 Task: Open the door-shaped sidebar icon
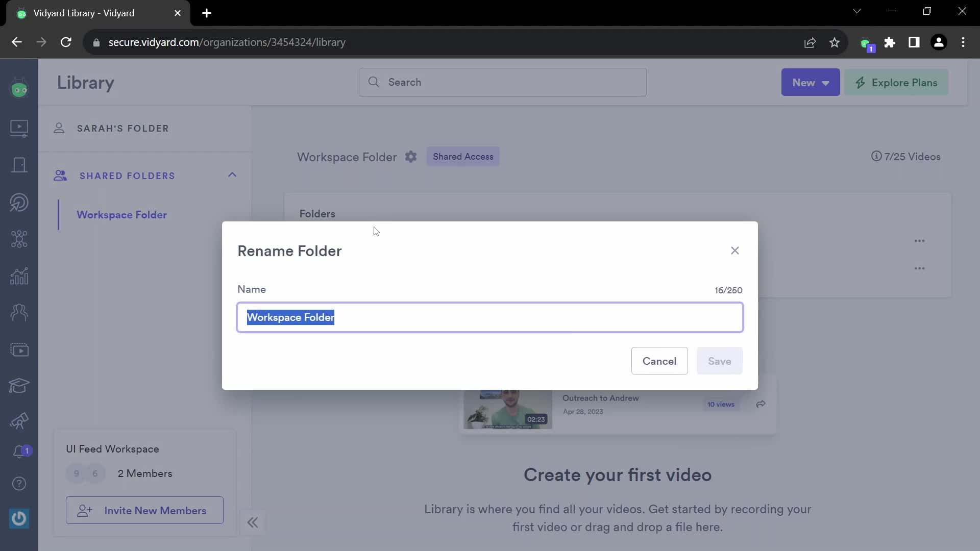coord(19,165)
